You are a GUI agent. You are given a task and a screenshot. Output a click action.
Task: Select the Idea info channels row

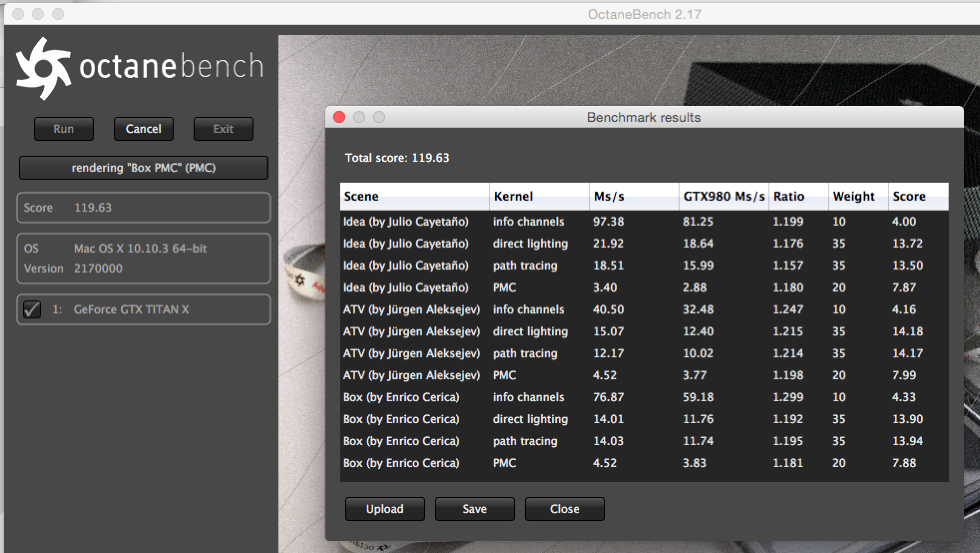click(x=644, y=222)
